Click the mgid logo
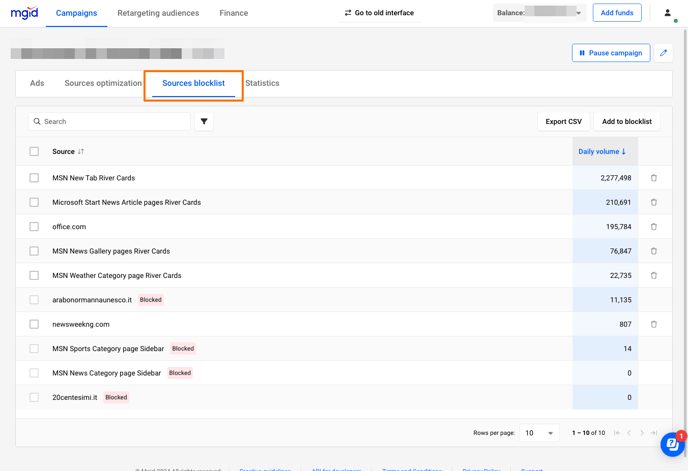The image size is (688, 471). click(24, 13)
